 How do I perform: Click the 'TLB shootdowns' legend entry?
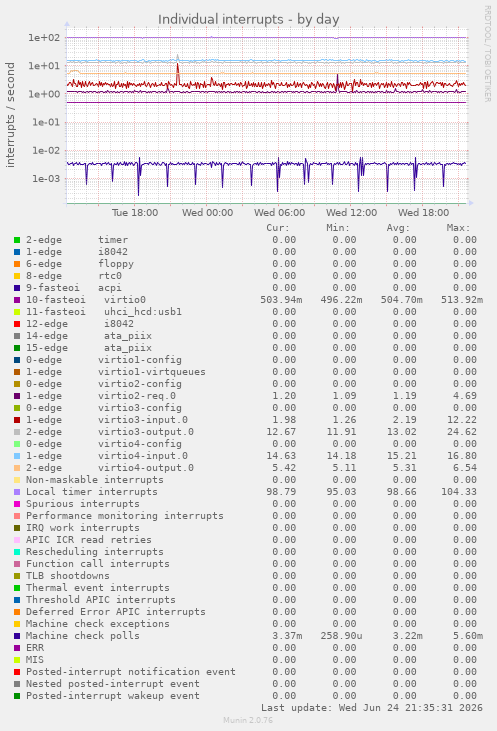pos(68,576)
